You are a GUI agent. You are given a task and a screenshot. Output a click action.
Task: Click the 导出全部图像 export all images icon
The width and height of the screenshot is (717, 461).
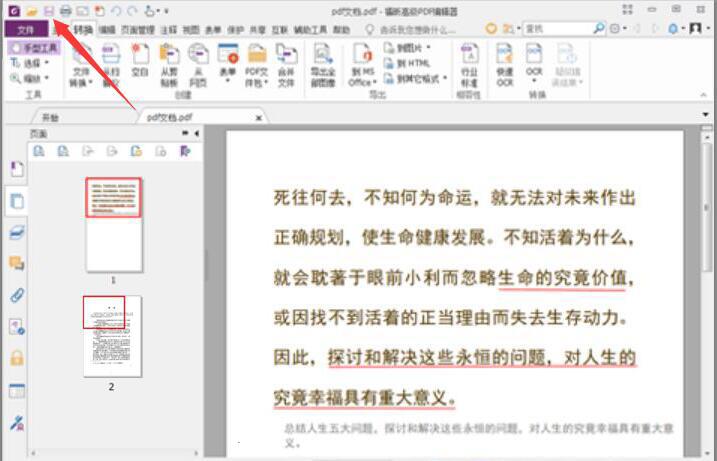click(323, 65)
